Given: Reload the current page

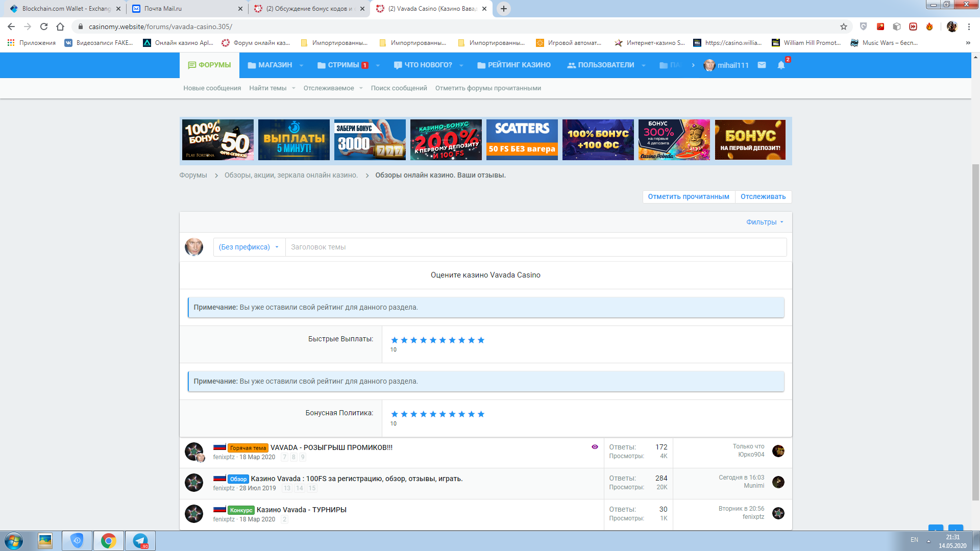Looking at the screenshot, I should pos(44,27).
